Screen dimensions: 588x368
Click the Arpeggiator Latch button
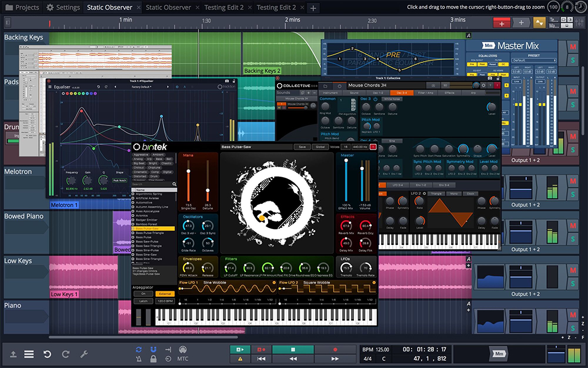point(143,301)
